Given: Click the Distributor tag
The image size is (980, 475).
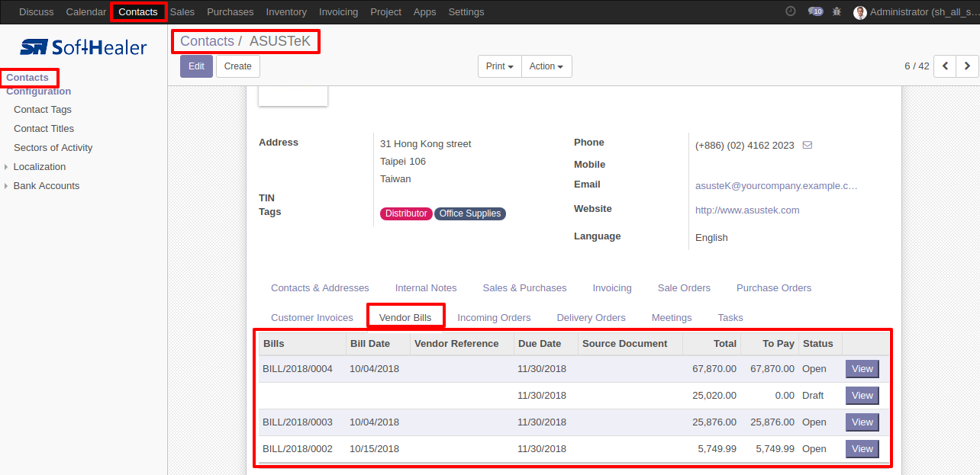Looking at the screenshot, I should 406,214.
